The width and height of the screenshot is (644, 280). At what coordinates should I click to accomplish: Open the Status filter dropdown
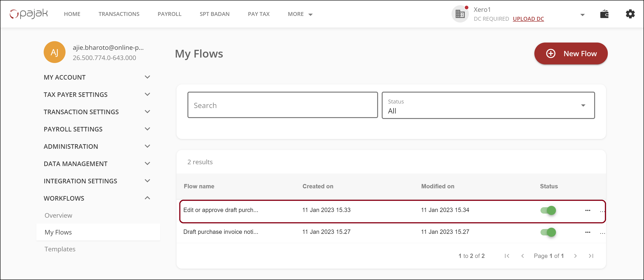pos(488,106)
